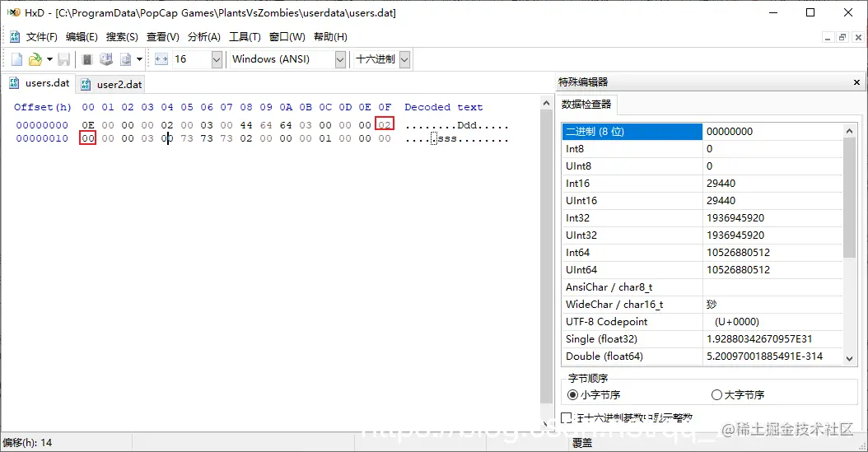Click the bytes-per-row width icon

click(161, 59)
